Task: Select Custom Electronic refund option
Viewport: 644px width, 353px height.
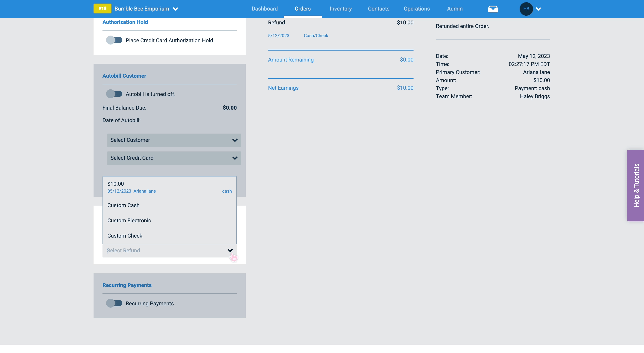Action: 169,221
